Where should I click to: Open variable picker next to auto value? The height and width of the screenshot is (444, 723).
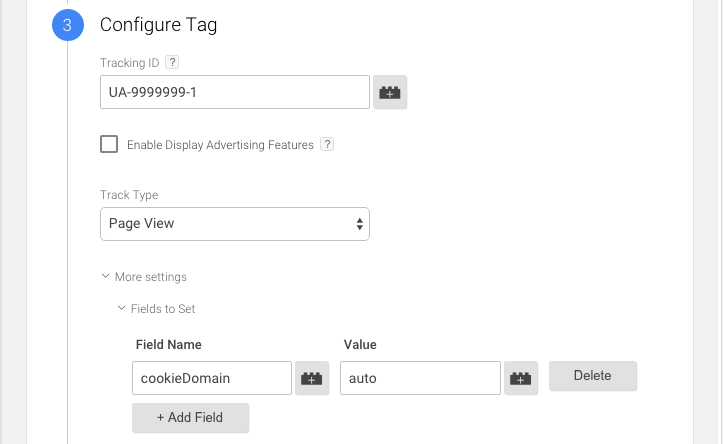pyautogui.click(x=521, y=378)
